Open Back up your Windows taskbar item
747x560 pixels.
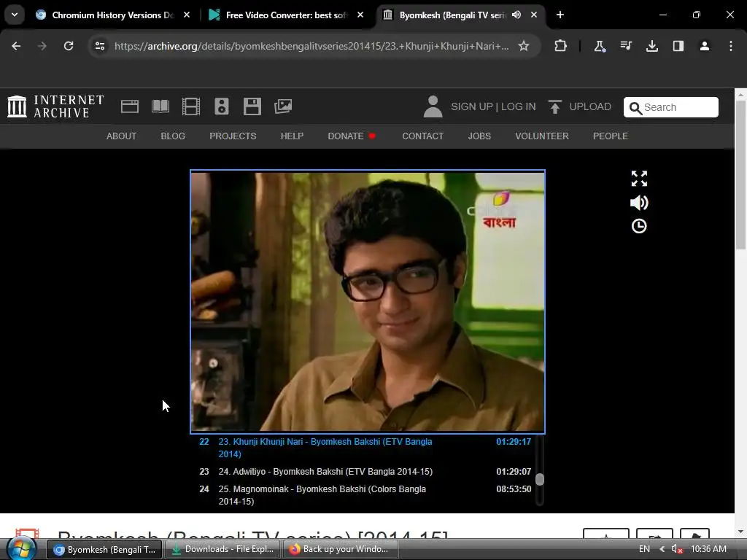point(341,549)
